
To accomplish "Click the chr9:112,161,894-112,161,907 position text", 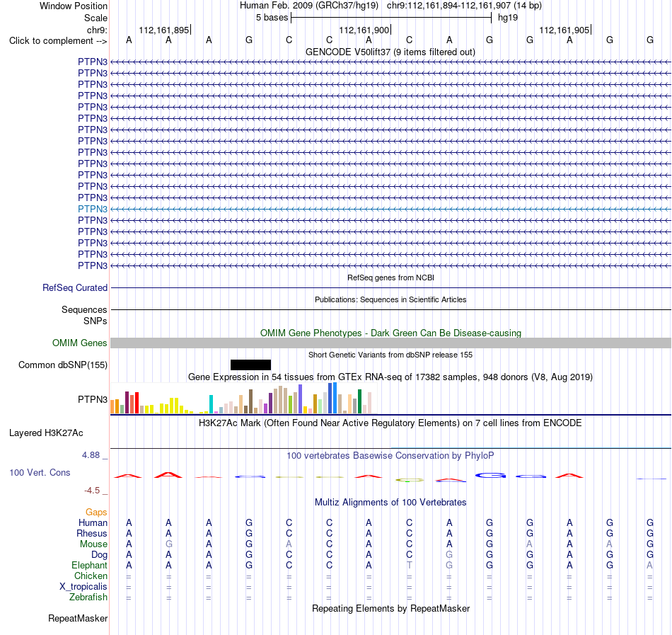I will [x=448, y=6].
